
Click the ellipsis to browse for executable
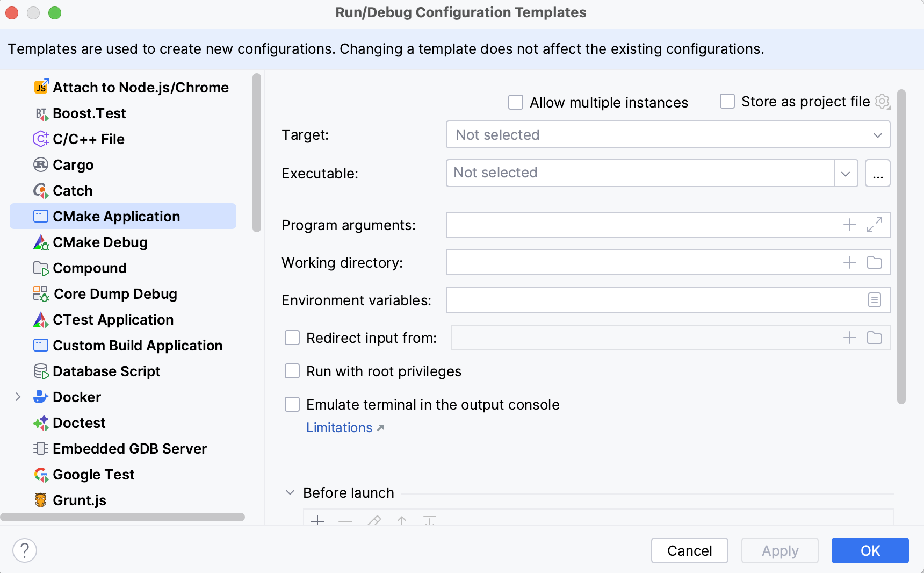[x=877, y=173]
